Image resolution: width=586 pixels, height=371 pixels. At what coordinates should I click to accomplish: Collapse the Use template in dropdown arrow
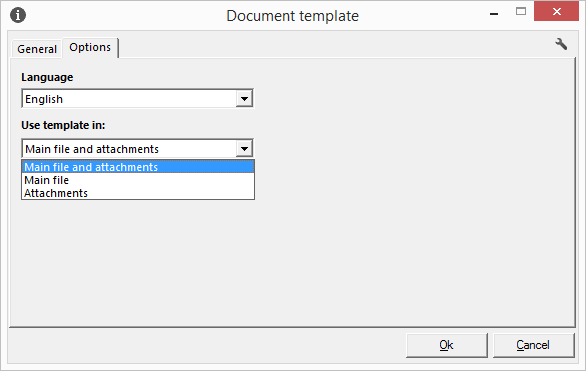coord(244,149)
